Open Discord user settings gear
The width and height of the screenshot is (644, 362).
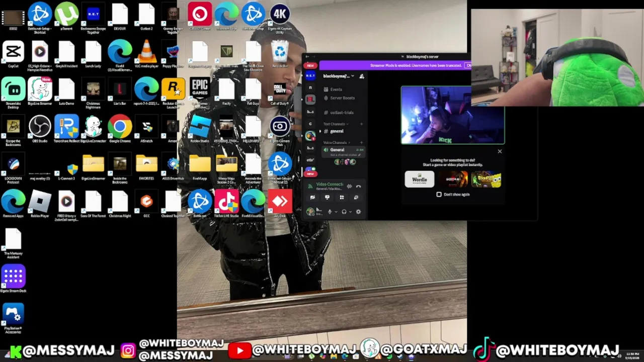pyautogui.click(x=358, y=212)
